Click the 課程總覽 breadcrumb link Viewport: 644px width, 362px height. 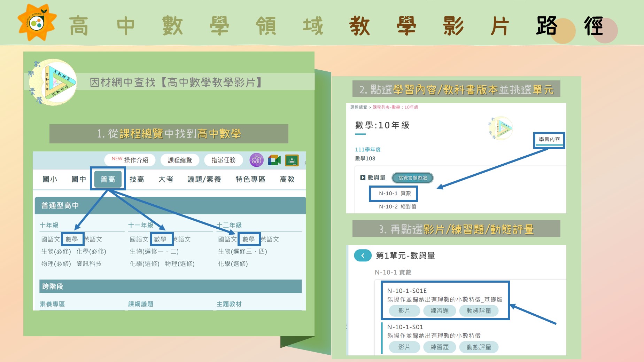359,107
